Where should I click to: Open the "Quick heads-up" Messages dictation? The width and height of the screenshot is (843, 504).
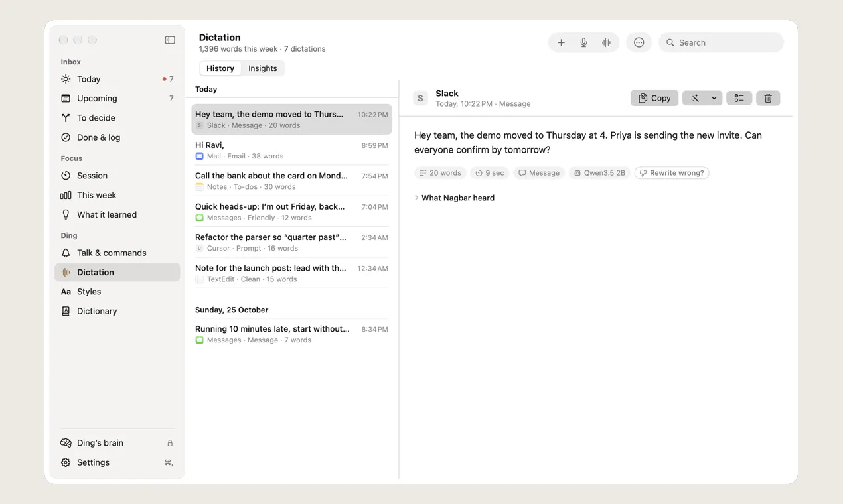point(291,212)
